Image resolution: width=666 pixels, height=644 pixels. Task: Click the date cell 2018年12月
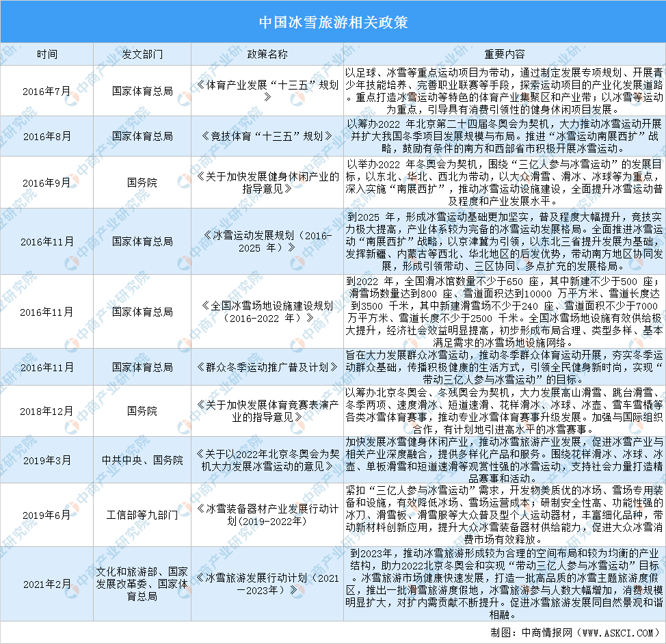click(x=46, y=411)
